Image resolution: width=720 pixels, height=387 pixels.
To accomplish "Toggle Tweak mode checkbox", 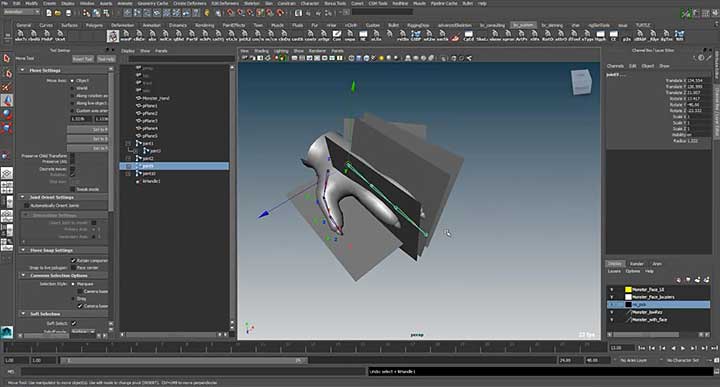I will tap(72, 189).
